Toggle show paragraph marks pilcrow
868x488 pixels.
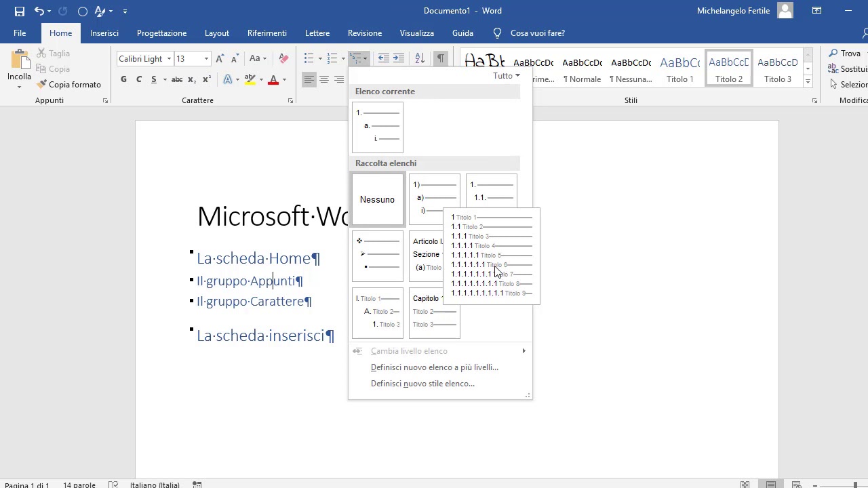click(x=441, y=58)
